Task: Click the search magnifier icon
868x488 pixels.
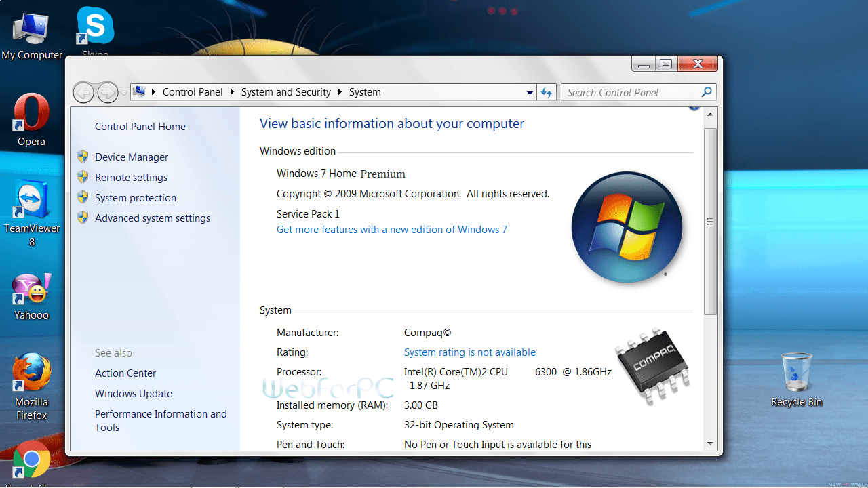Action: click(706, 92)
